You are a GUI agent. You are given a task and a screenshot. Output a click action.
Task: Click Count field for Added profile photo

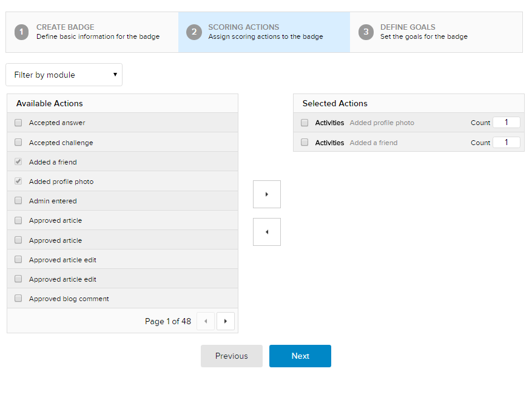point(506,123)
